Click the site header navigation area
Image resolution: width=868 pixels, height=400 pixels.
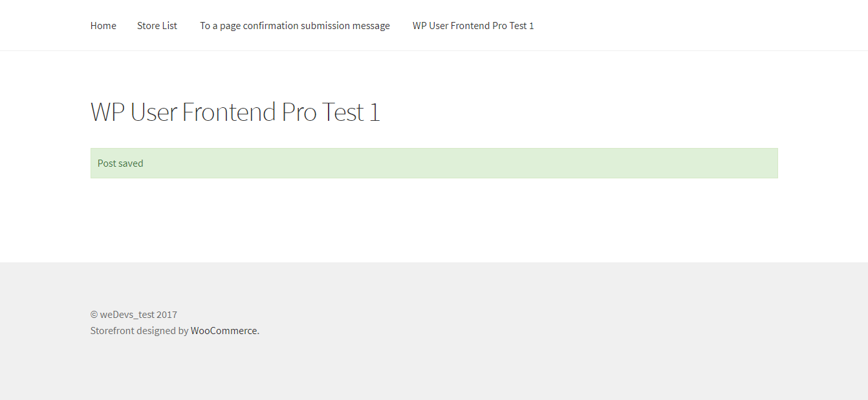pos(434,25)
